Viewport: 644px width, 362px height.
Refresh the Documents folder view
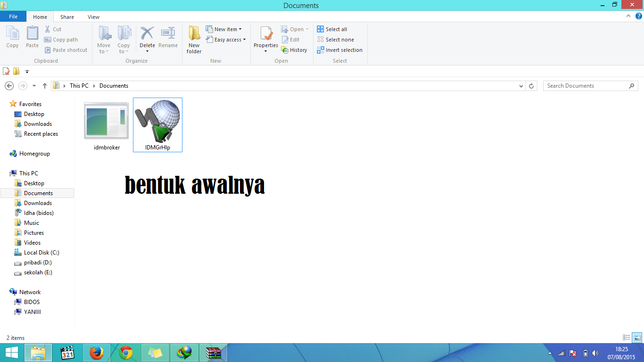click(531, 86)
